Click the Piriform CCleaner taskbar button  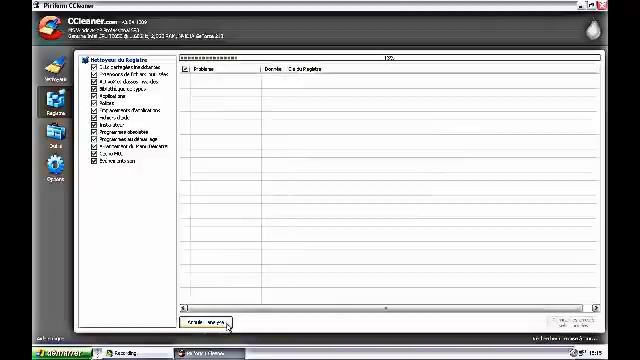(210, 353)
